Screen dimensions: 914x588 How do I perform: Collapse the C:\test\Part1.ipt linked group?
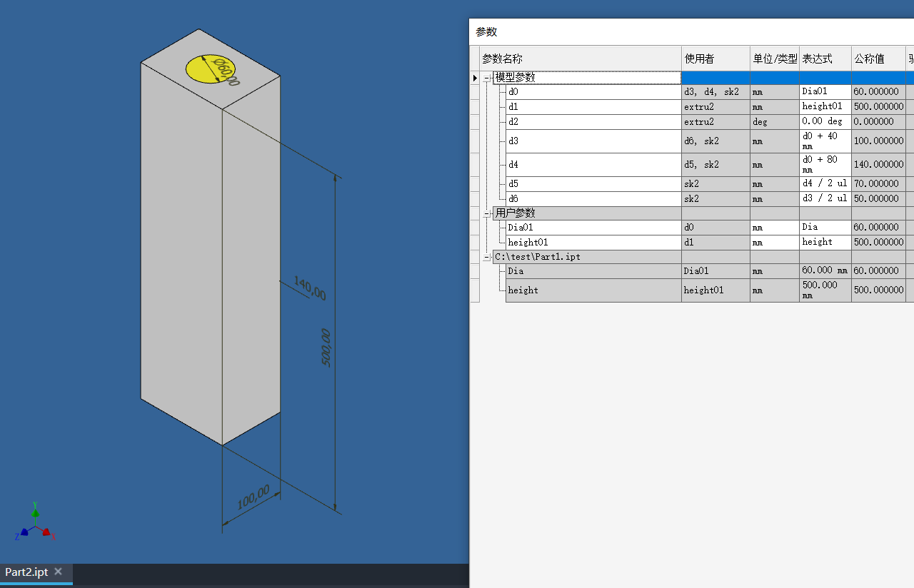(x=486, y=257)
